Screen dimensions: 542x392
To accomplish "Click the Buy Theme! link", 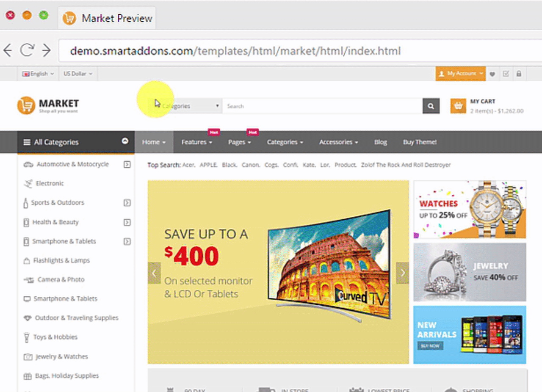I will pyautogui.click(x=419, y=142).
